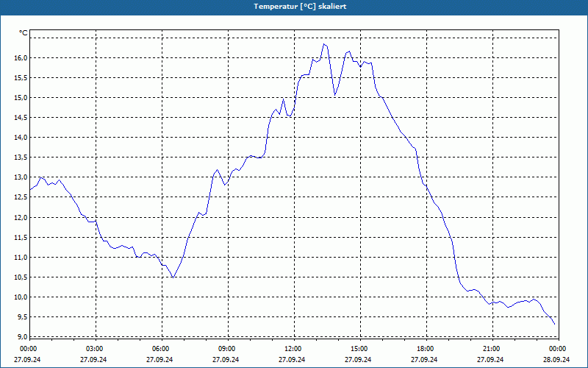
Task: Pick the '13,0' y-axis label
Action: click(x=21, y=177)
